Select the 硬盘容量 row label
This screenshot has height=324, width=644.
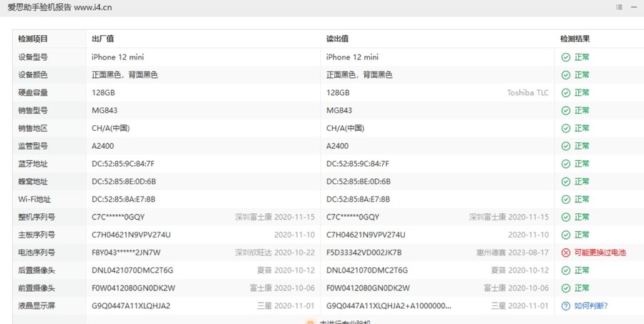(33, 93)
